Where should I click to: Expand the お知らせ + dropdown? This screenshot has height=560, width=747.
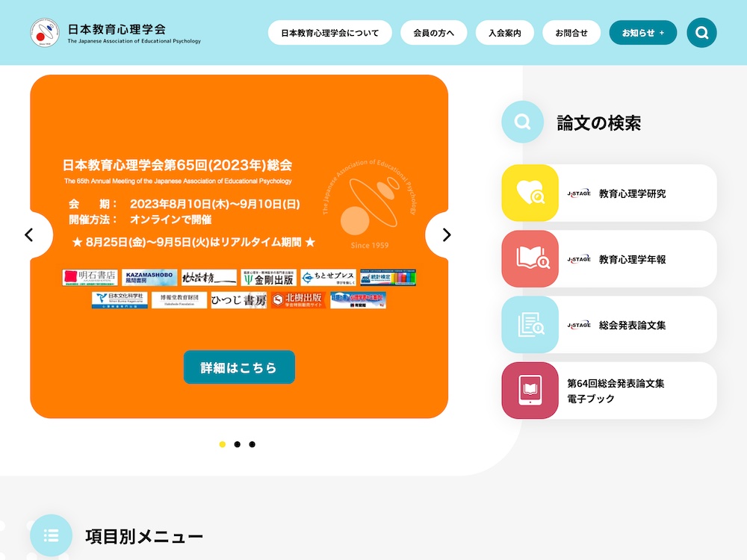642,33
